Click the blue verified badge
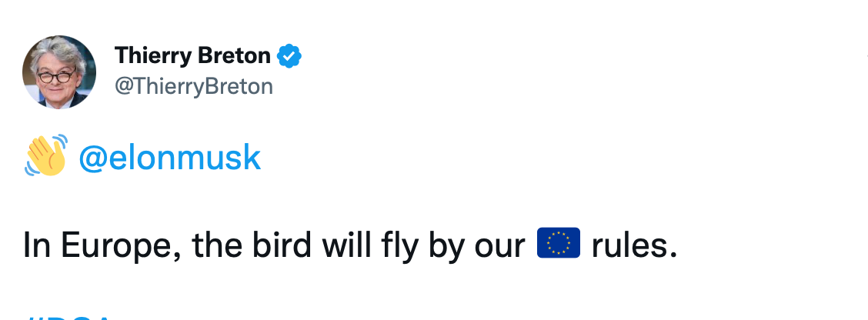868x320 pixels. (289, 56)
